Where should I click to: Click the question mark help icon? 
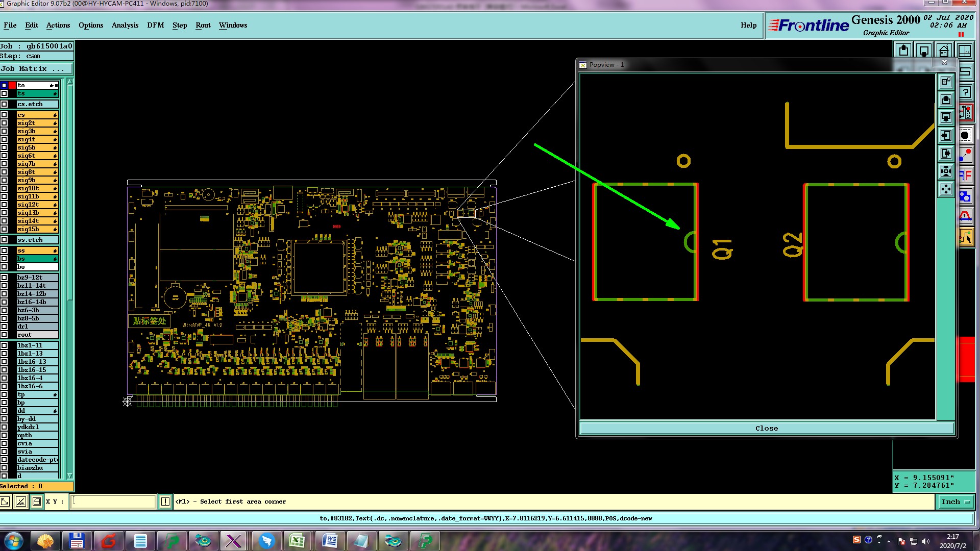tap(965, 92)
